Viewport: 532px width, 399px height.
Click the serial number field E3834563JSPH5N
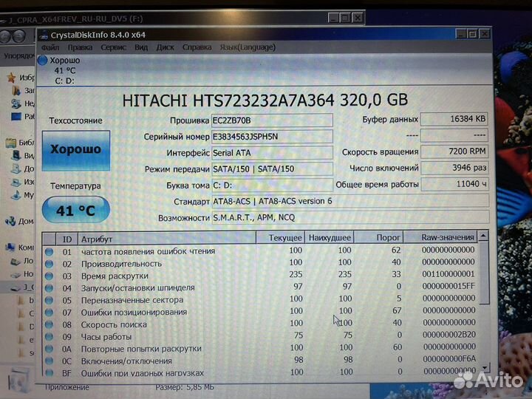(272, 137)
